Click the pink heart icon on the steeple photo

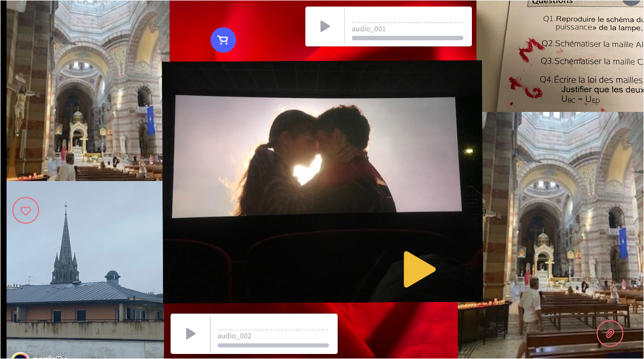(x=26, y=211)
